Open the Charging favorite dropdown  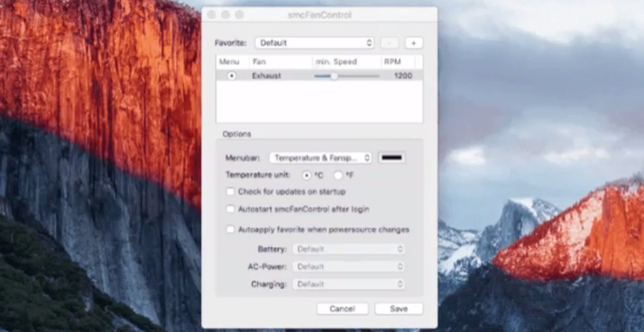348,284
